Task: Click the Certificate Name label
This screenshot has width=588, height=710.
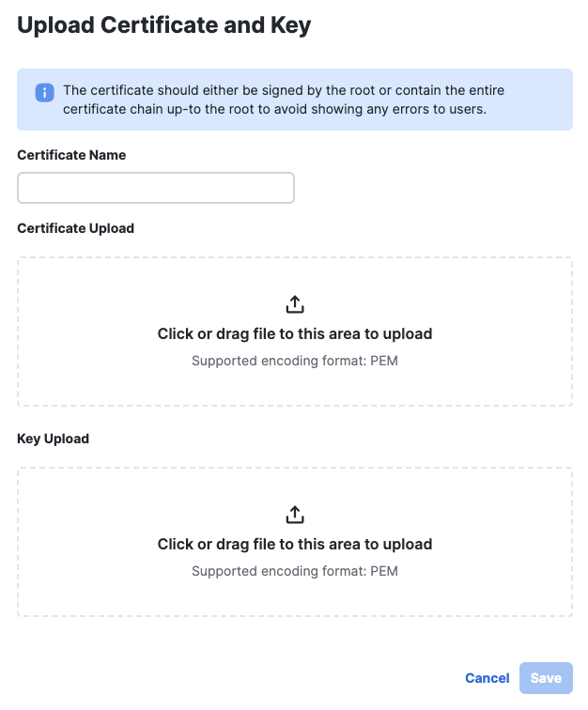Action: point(71,155)
